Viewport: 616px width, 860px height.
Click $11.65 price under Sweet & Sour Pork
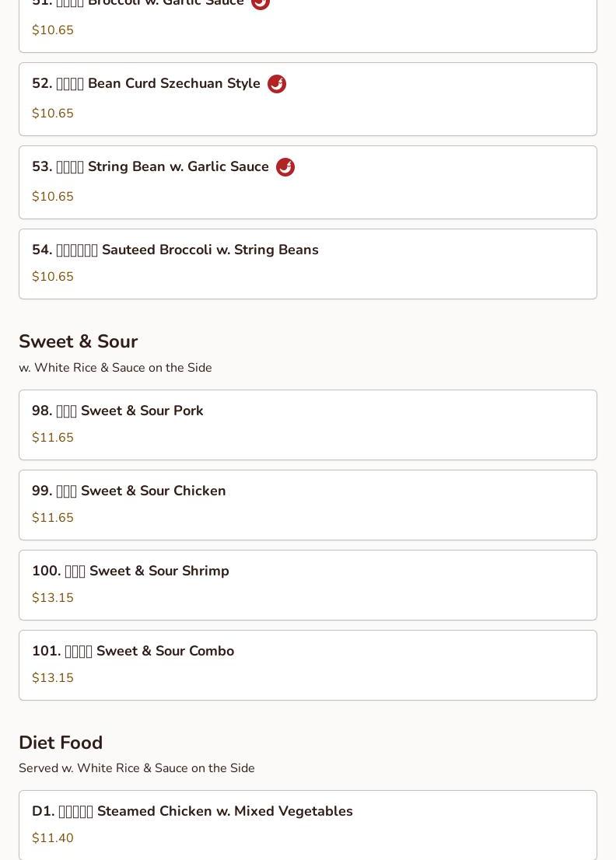53,438
